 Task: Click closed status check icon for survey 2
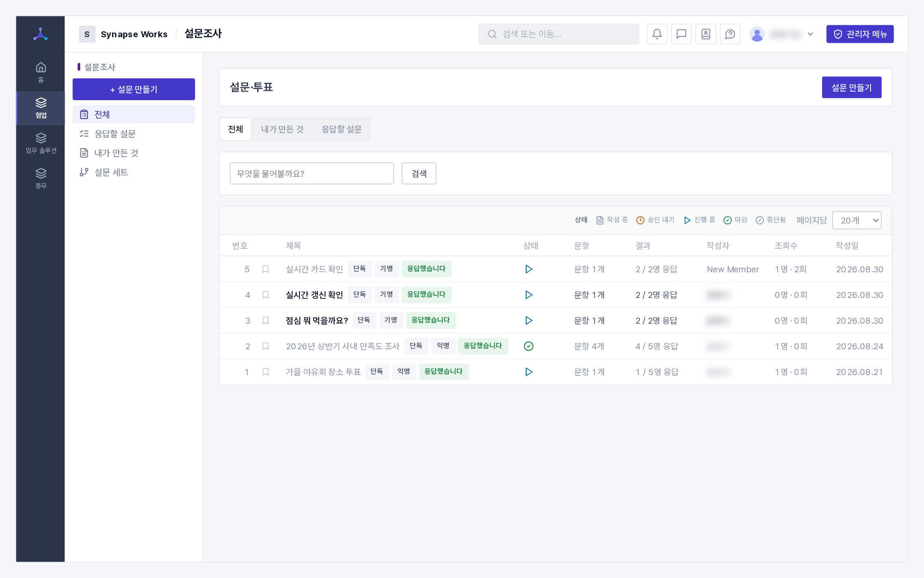click(x=529, y=346)
